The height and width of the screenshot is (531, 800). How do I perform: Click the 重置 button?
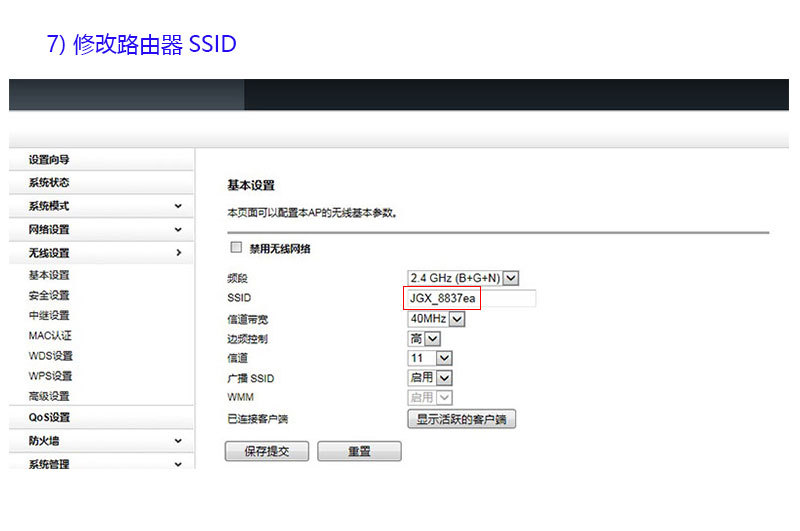pos(359,451)
